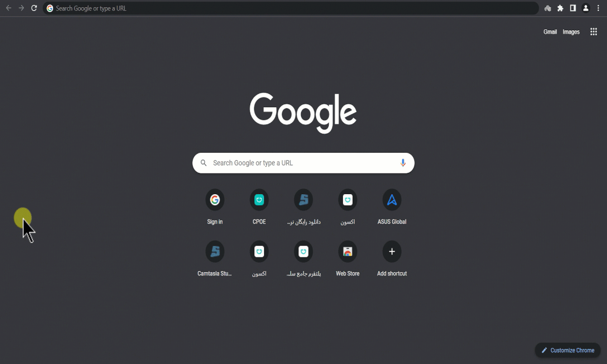The width and height of the screenshot is (607, 364).
Task: Open the Gmail link
Action: [550, 32]
